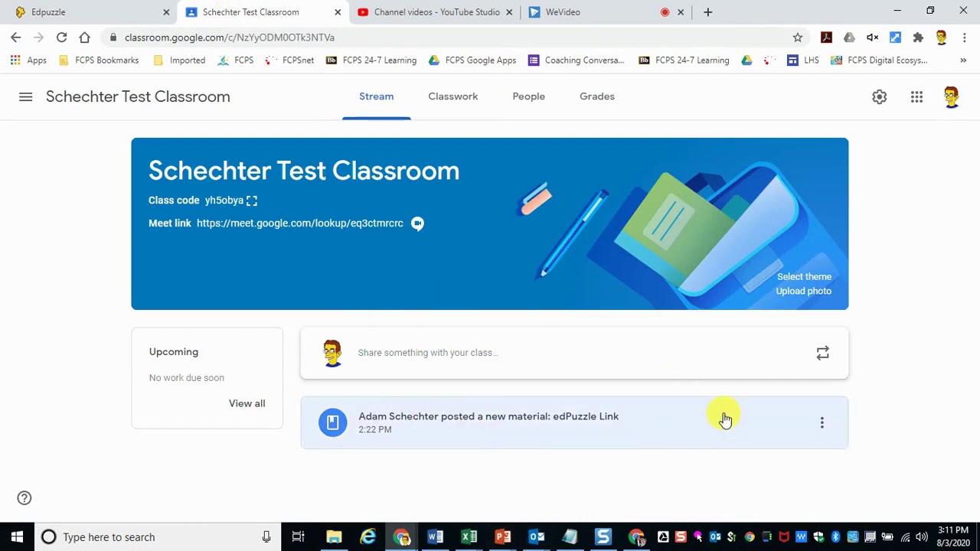Image resolution: width=980 pixels, height=551 pixels.
Task: Close the Edpuzzle tab
Action: click(x=166, y=12)
